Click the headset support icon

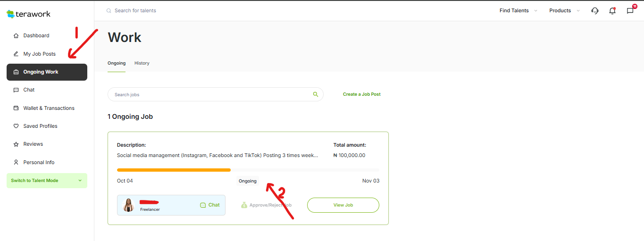pyautogui.click(x=595, y=11)
